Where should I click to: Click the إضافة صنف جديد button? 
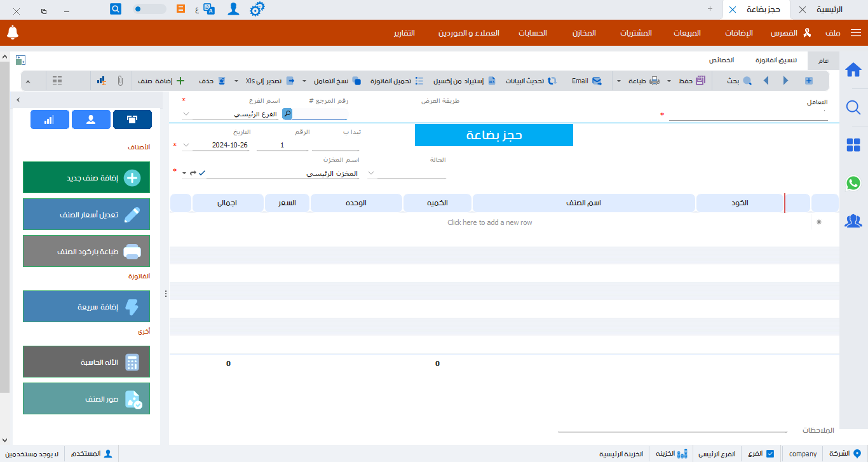[x=86, y=177]
